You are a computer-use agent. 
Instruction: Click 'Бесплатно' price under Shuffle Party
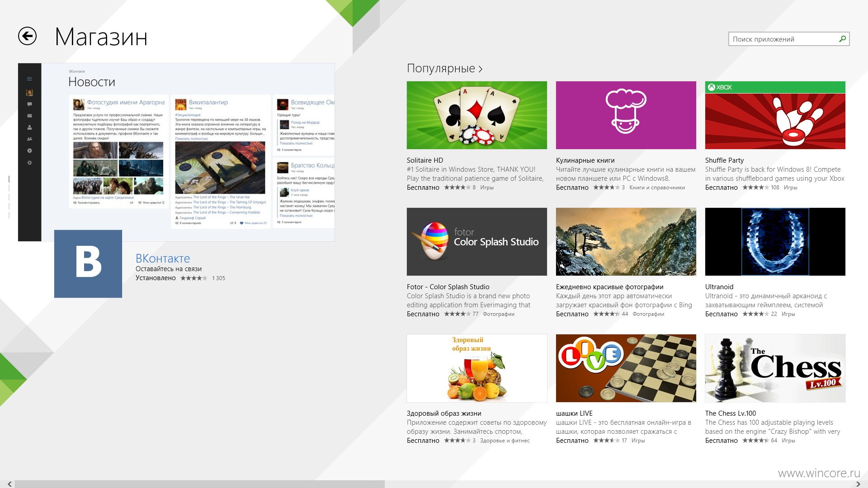pyautogui.click(x=722, y=188)
